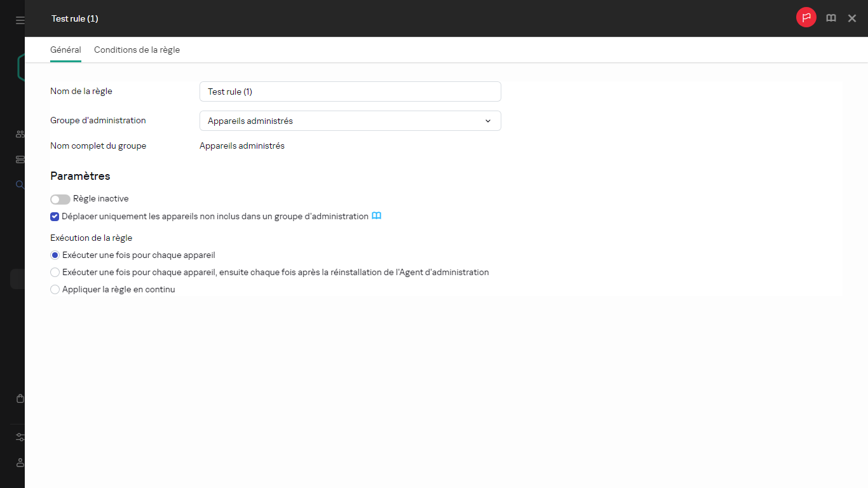Click the sliders settings icon in sidebar

pyautogui.click(x=20, y=437)
